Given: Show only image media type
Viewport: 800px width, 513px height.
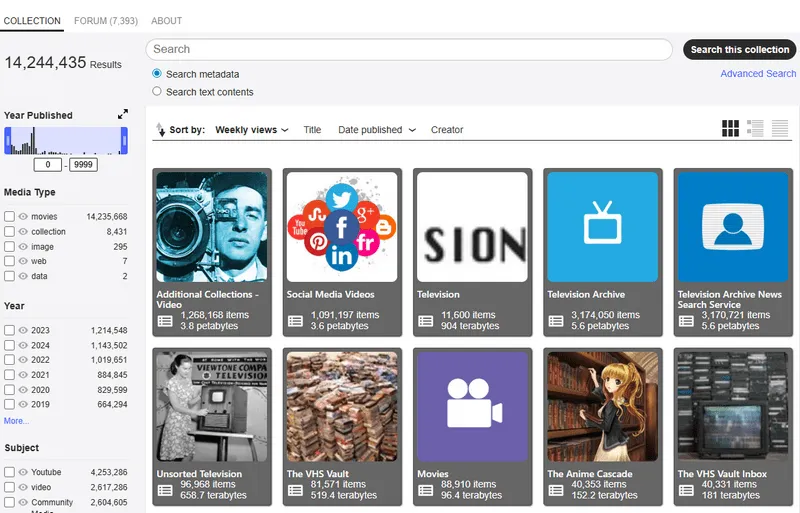Looking at the screenshot, I should (23, 247).
